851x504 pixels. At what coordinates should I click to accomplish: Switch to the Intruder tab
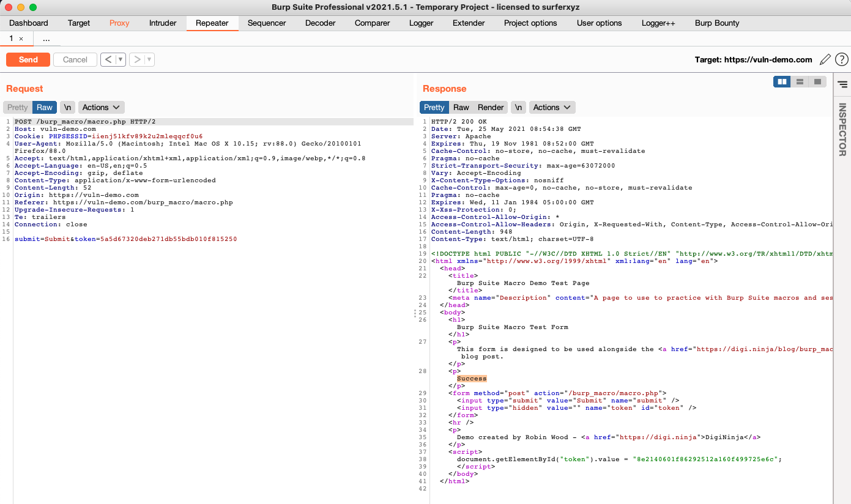click(163, 23)
